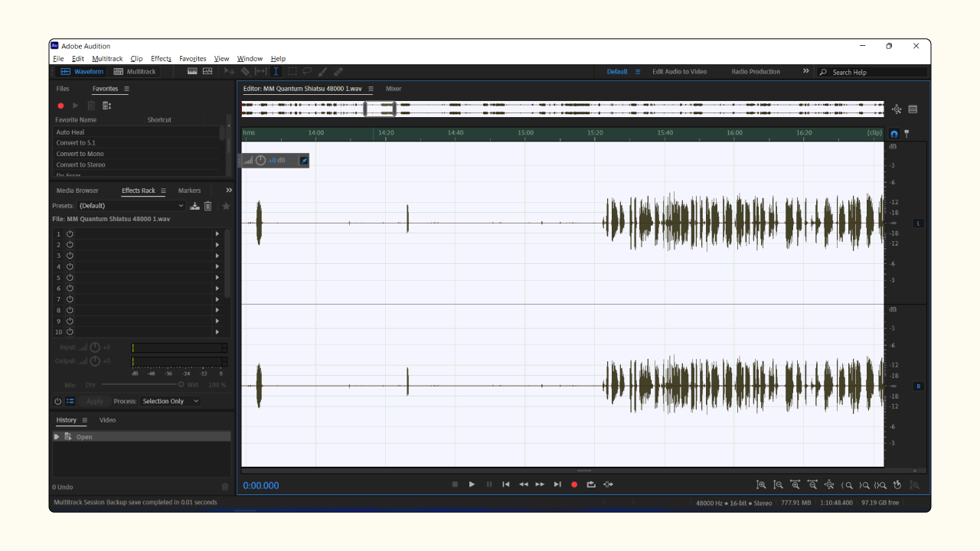Show the spectral frequency display
The width and height of the screenshot is (980, 551).
192,71
